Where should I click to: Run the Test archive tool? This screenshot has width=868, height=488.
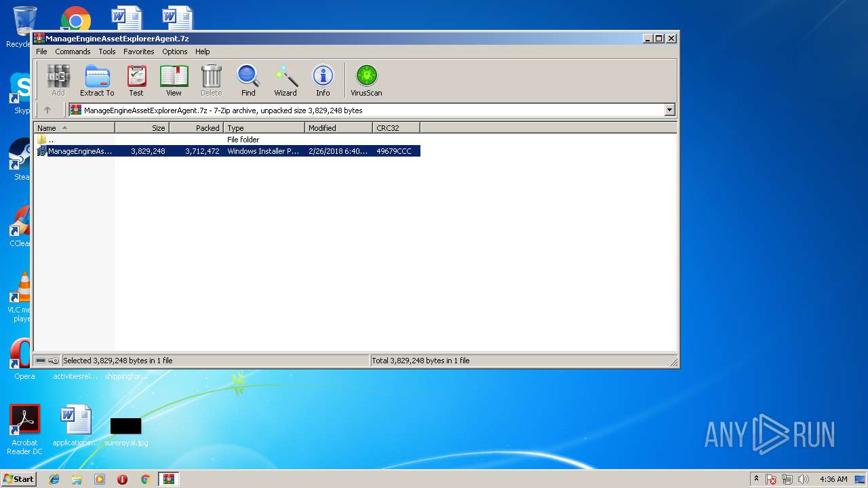tap(136, 81)
